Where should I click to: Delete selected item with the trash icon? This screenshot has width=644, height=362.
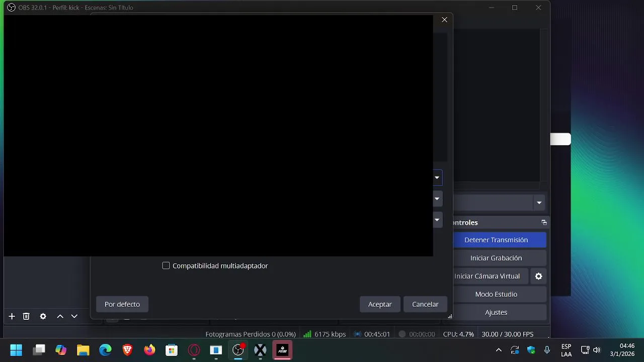point(26,316)
